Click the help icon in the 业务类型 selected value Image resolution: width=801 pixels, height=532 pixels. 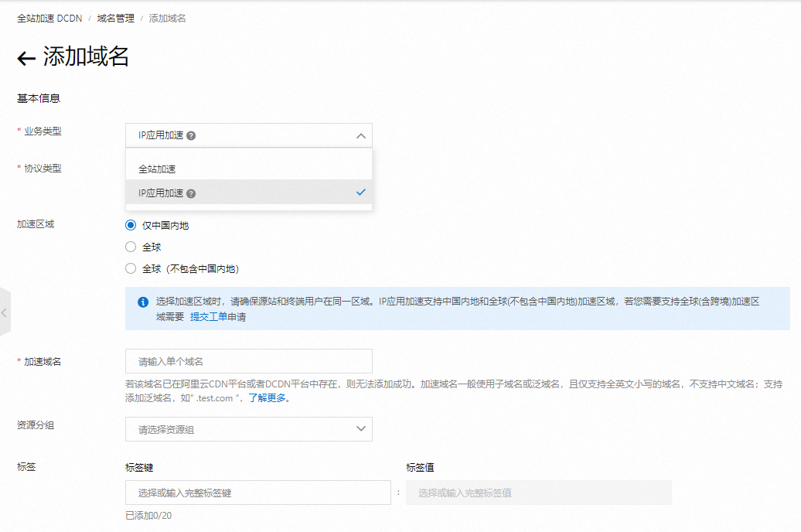[191, 136]
